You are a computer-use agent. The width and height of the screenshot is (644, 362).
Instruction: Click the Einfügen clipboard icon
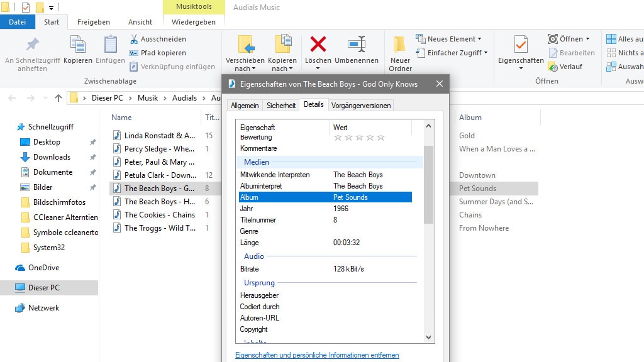[110, 45]
